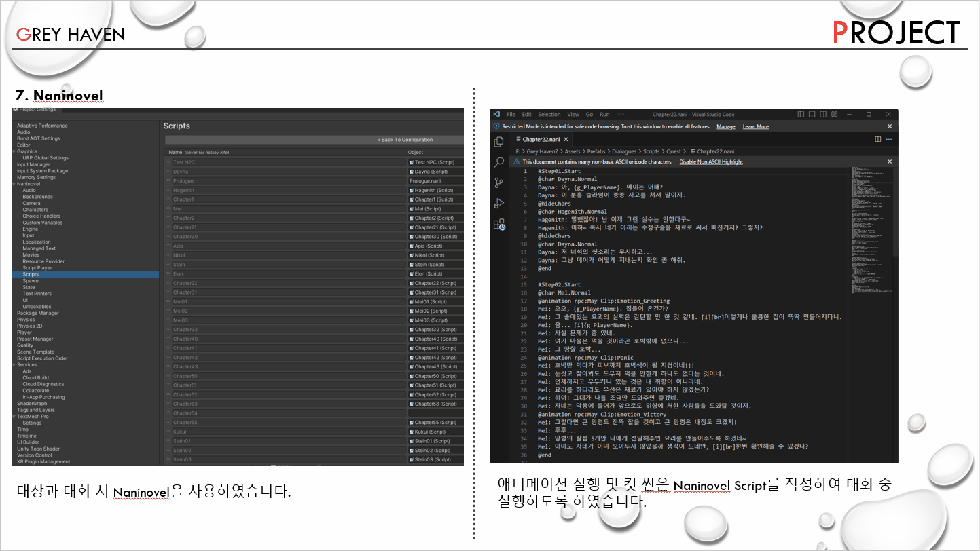Open Run menu in VS Code

[604, 115]
